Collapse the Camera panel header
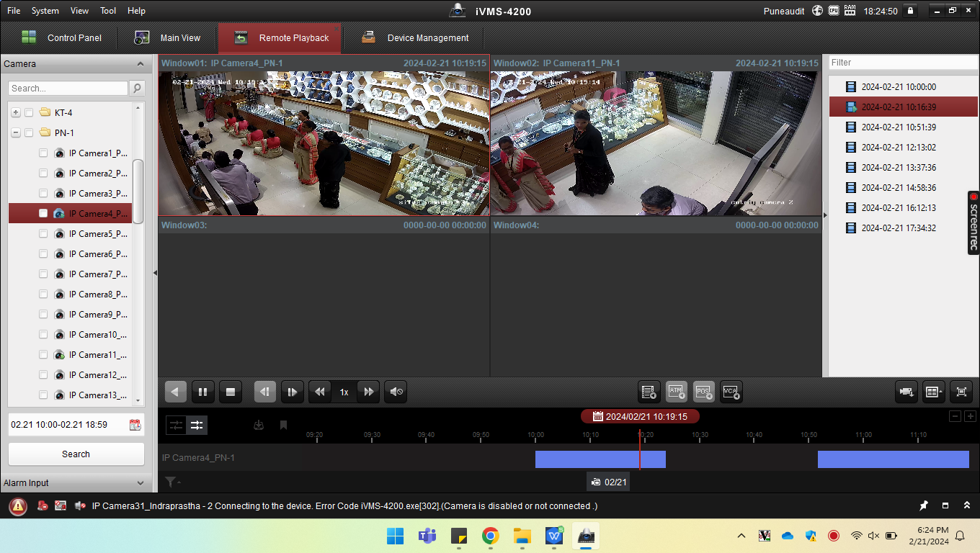This screenshot has height=553, width=980. 140,64
